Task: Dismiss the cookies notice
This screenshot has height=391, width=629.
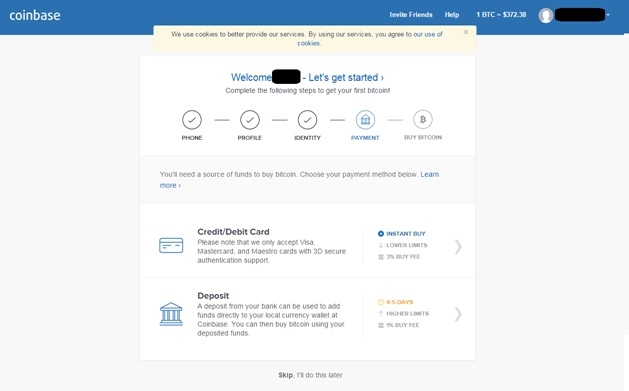Action: (x=466, y=32)
